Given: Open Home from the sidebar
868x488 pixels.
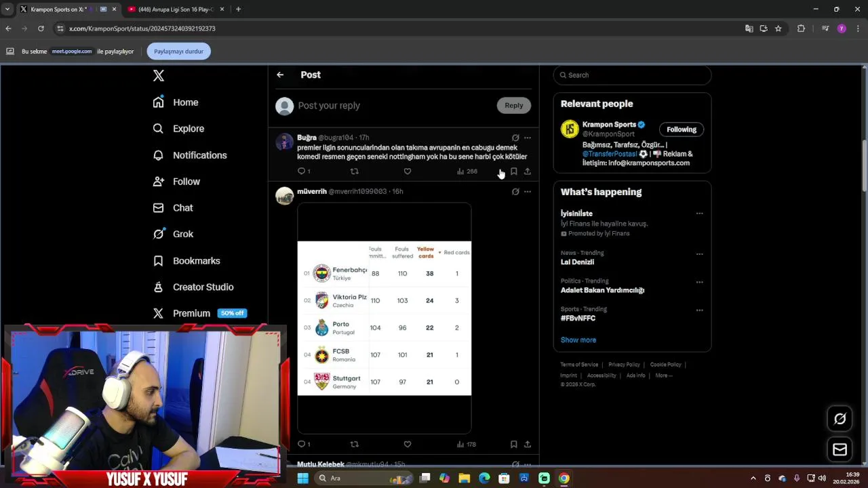Looking at the screenshot, I should pyautogui.click(x=176, y=102).
